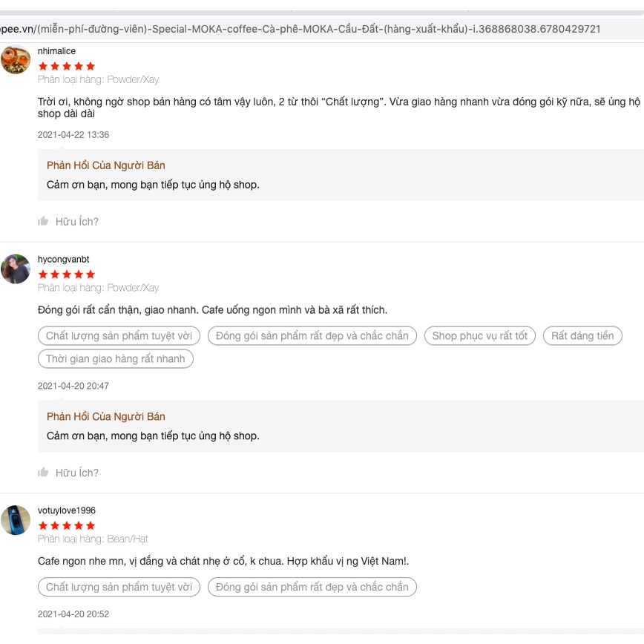Screen dimensions: 644x644
Task: Click 'Phản Hồi Của Người Bán' heading under nhimalice's review
Action: pyautogui.click(x=106, y=165)
